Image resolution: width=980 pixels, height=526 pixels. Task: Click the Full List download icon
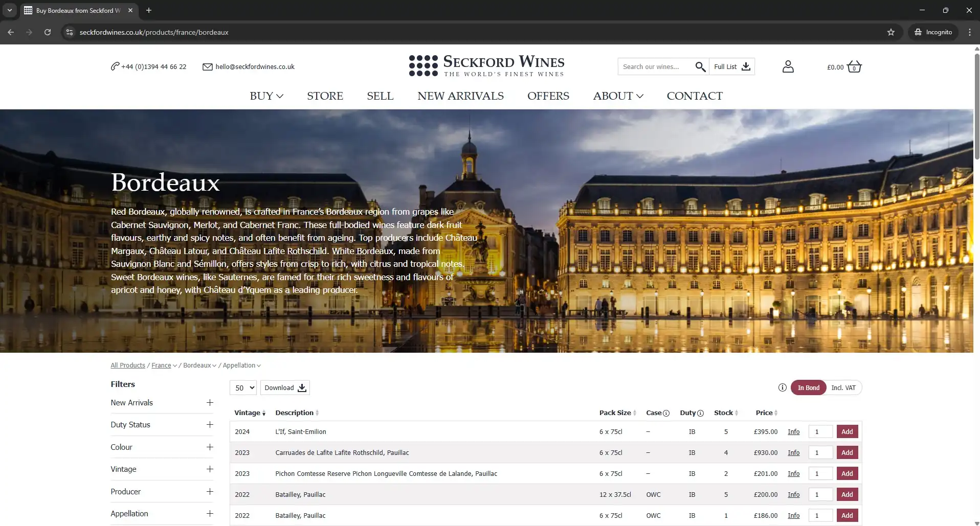pyautogui.click(x=746, y=67)
